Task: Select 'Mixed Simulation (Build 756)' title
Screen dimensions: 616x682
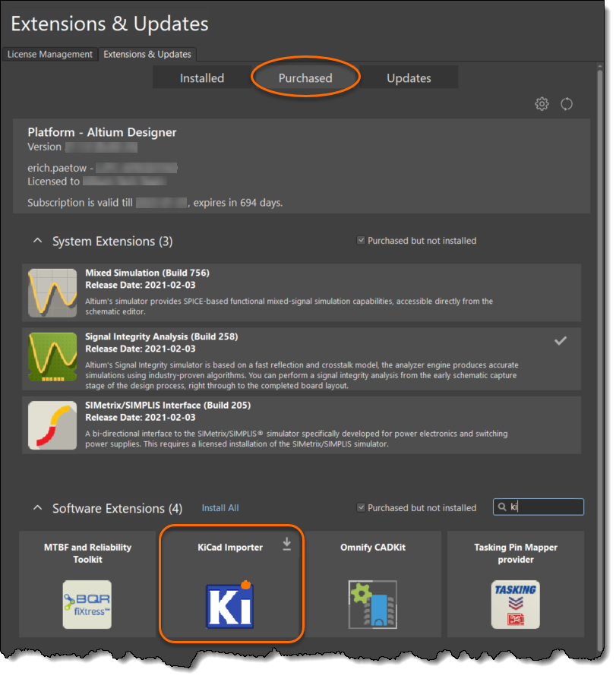Action: (x=147, y=273)
